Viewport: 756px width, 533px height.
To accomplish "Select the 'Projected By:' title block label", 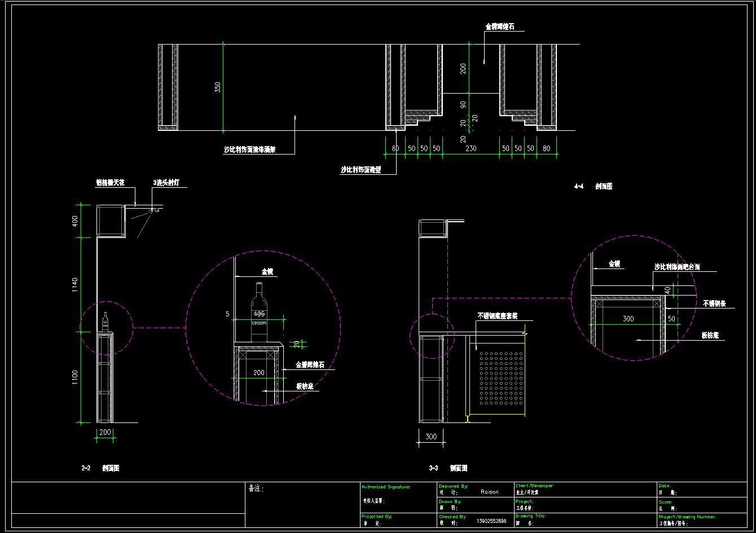I will pos(376,516).
